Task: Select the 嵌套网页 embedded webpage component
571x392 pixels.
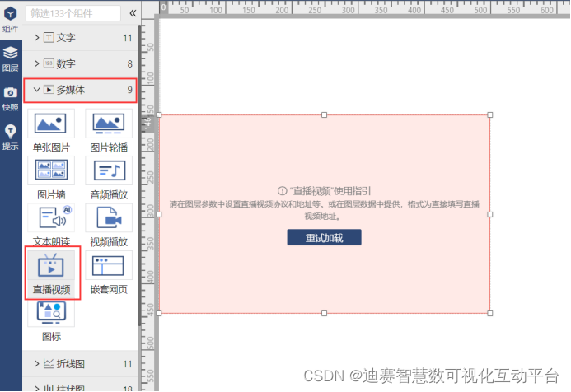Action: click(109, 273)
